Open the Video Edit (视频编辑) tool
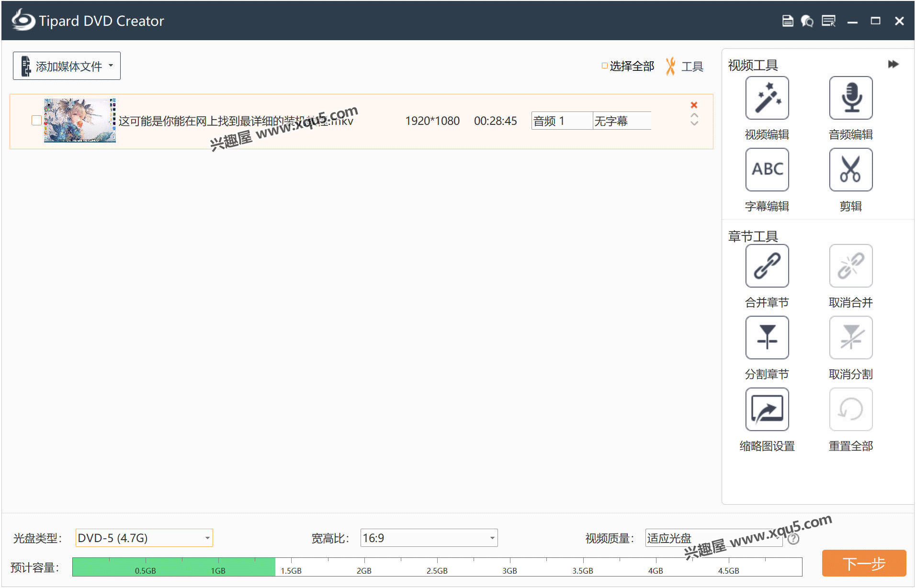This screenshot has height=588, width=916. [767, 98]
